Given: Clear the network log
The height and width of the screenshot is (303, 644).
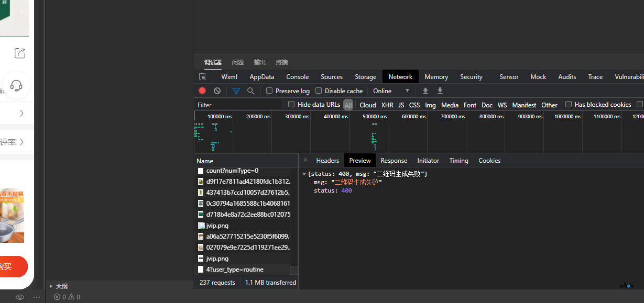Looking at the screenshot, I should click(217, 91).
